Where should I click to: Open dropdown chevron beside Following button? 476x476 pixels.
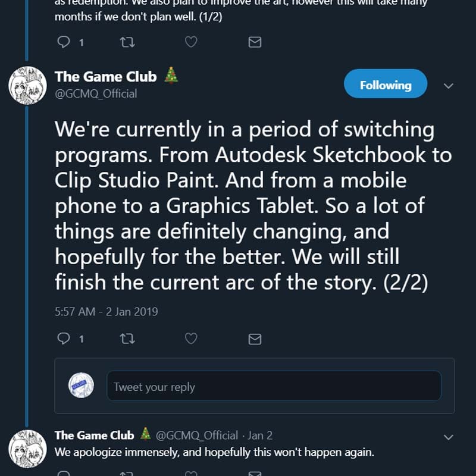(x=449, y=86)
